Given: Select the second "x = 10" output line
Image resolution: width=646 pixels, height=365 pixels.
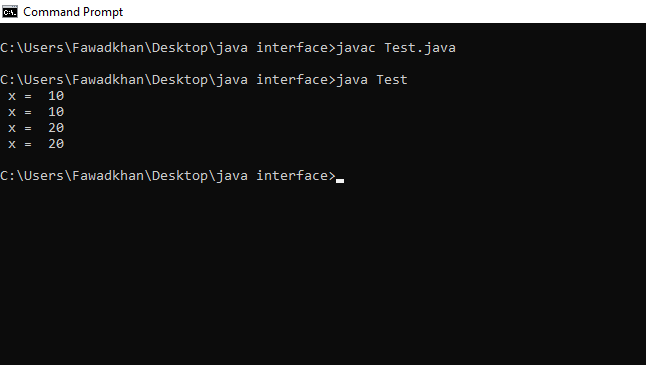Looking at the screenshot, I should [36, 112].
